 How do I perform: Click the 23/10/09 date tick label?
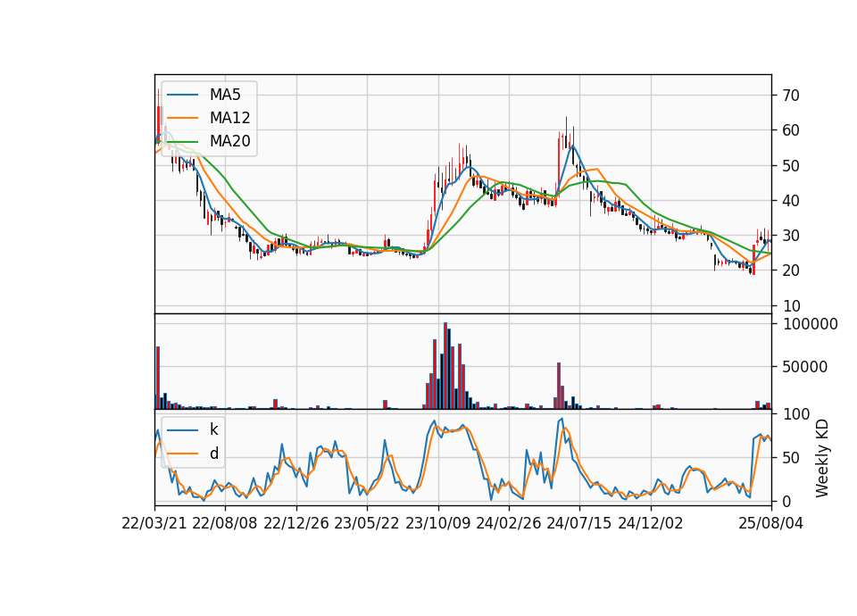[437, 523]
